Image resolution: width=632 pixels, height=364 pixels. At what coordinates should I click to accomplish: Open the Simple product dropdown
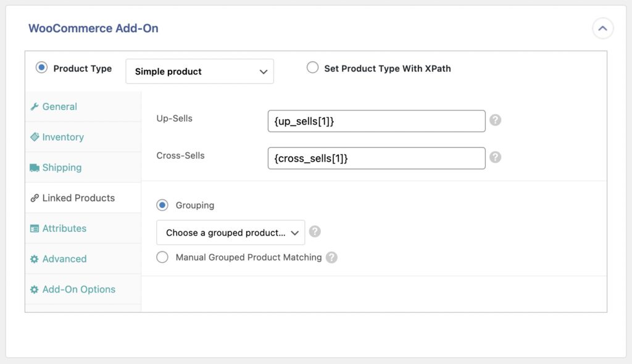199,71
